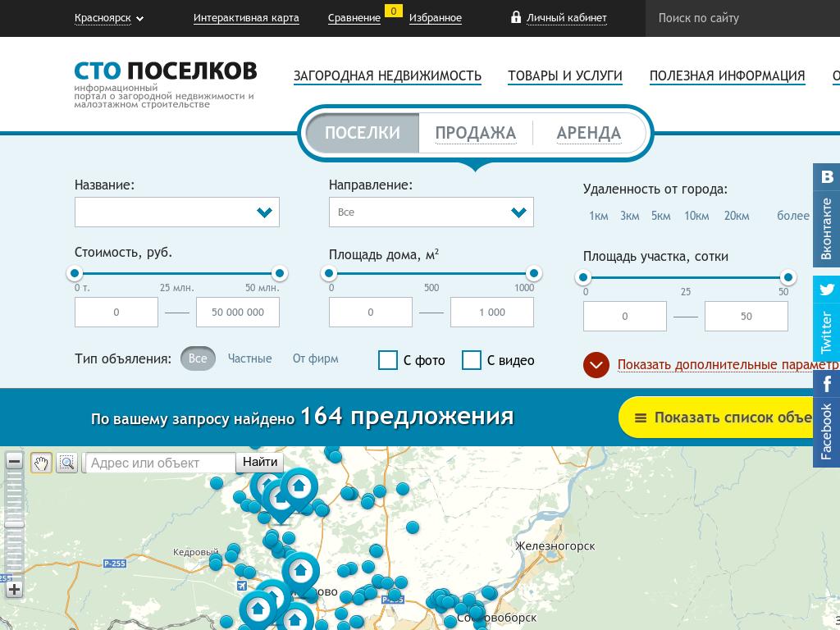Click the map zoom-out minus button

click(x=14, y=461)
